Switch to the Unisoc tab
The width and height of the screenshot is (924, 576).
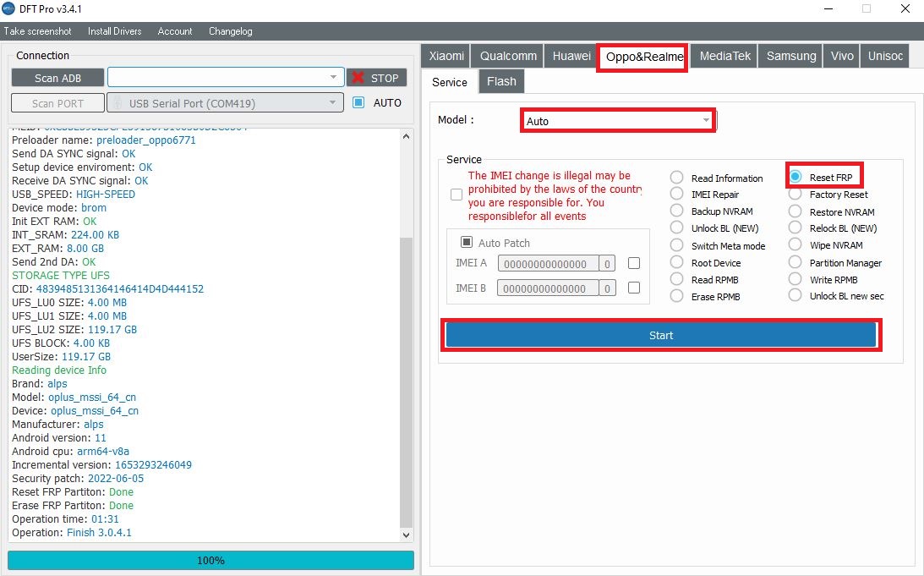pyautogui.click(x=885, y=56)
